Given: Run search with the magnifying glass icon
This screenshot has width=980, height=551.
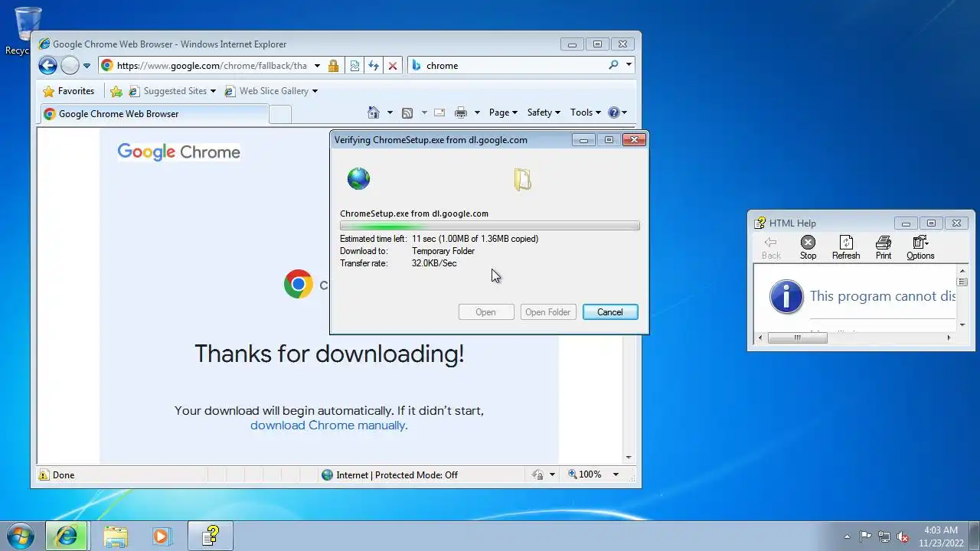Looking at the screenshot, I should (613, 65).
